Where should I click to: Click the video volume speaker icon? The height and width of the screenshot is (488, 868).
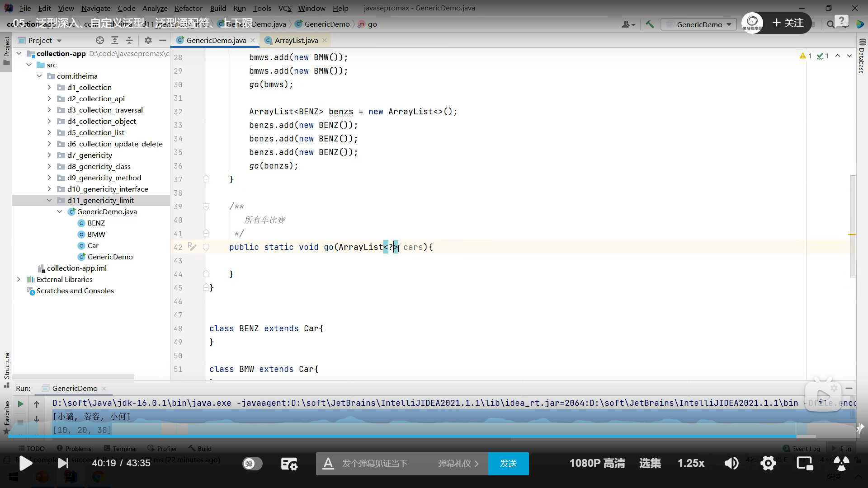(731, 463)
